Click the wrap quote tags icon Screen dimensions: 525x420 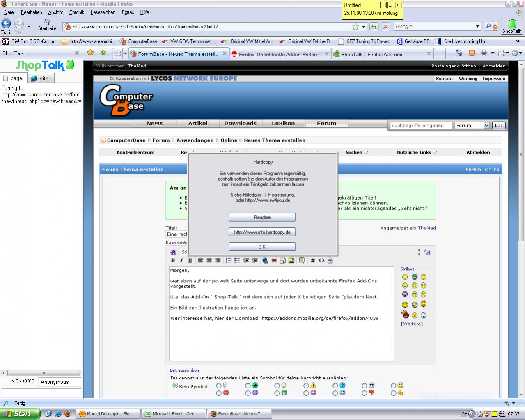pos(302,260)
